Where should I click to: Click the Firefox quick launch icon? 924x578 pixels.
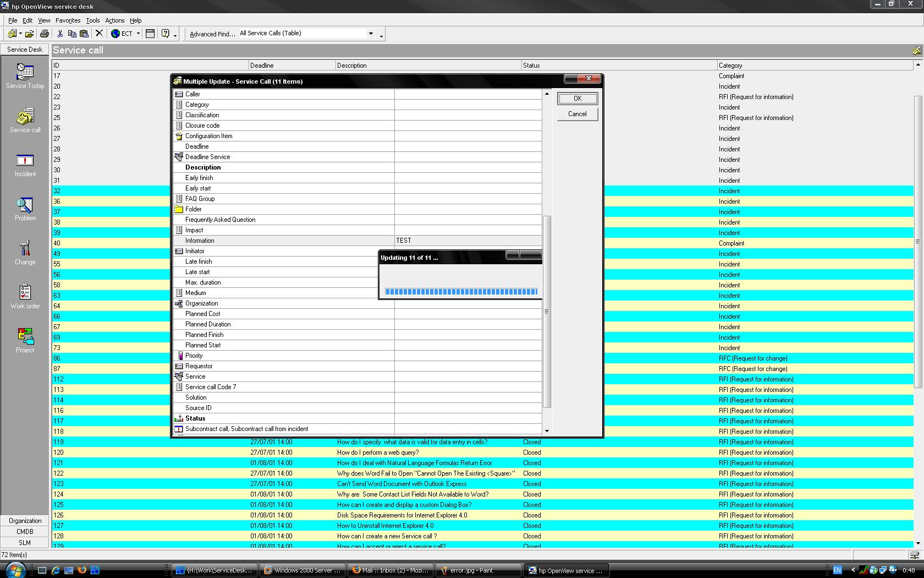pyautogui.click(x=82, y=570)
